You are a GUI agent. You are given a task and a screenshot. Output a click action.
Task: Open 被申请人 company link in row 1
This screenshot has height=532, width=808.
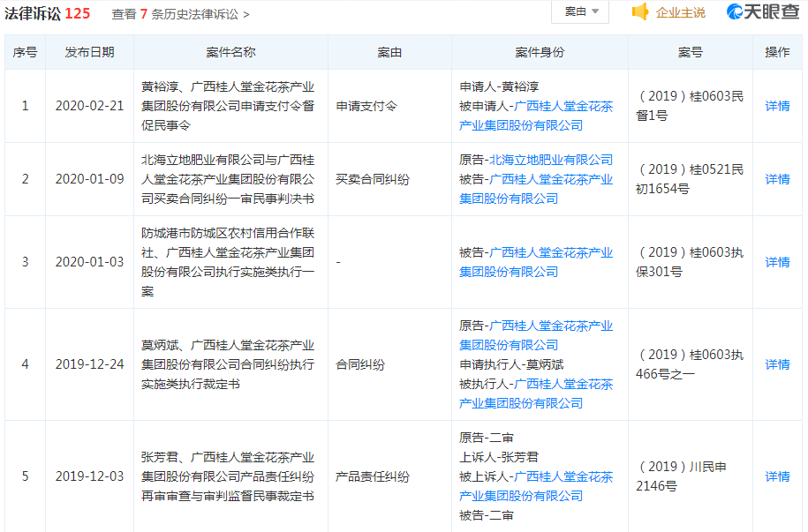click(536, 116)
